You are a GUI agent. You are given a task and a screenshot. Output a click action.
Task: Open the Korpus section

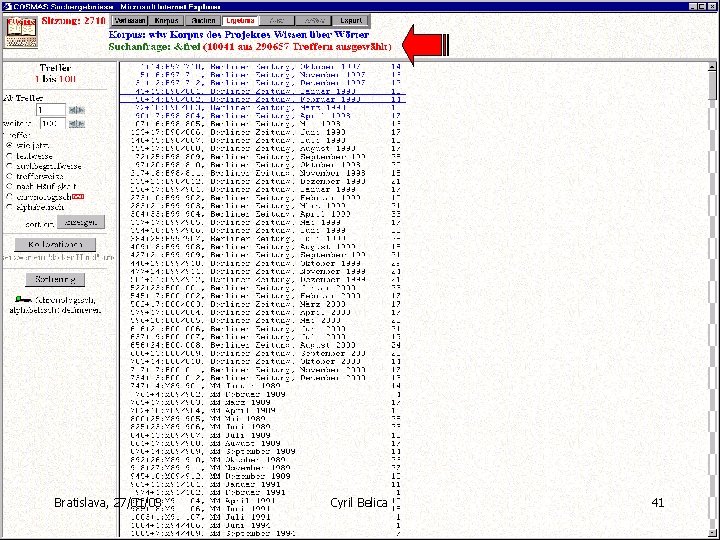click(x=166, y=21)
